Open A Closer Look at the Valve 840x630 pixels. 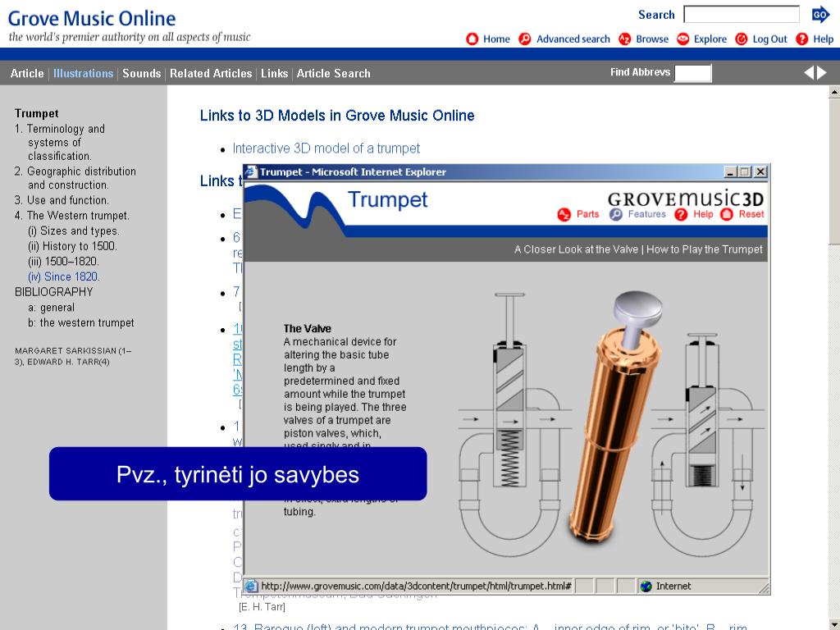coord(576,249)
